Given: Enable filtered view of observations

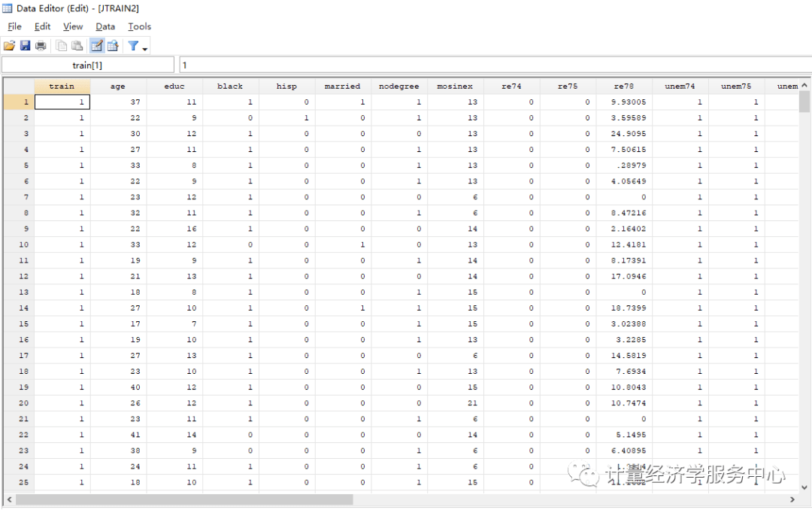Looking at the screenshot, I should tap(133, 45).
